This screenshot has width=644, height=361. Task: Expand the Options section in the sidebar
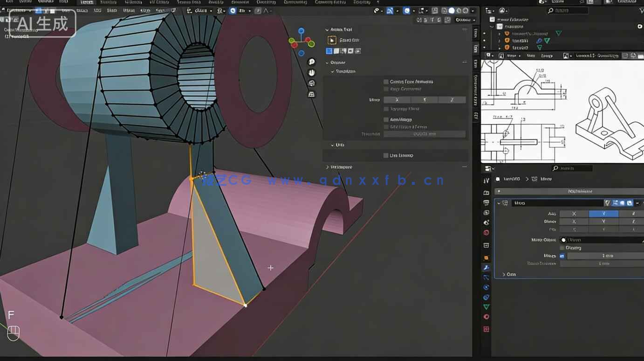(x=337, y=62)
